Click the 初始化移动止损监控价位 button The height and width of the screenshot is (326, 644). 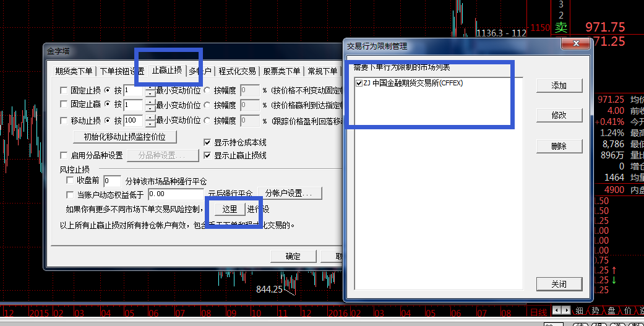pos(125,136)
